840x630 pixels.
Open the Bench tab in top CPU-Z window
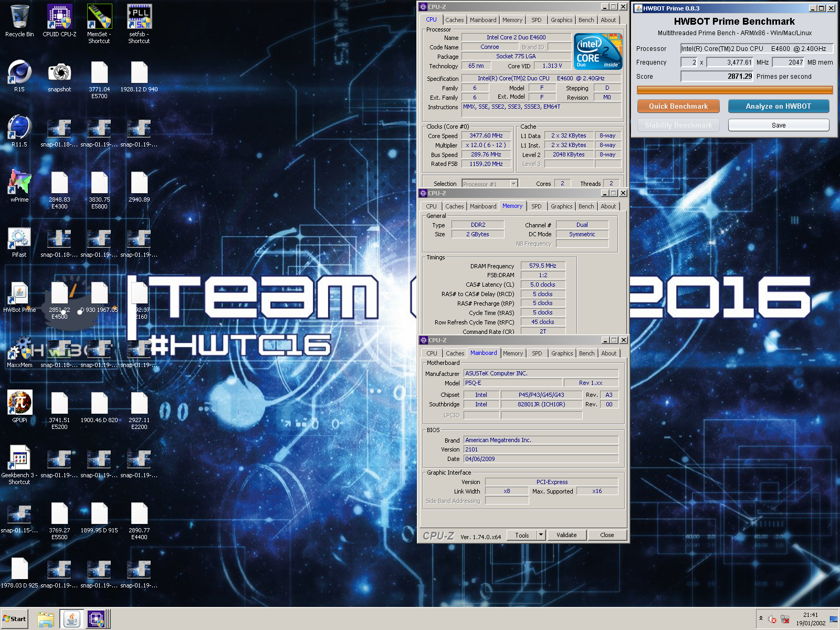[586, 20]
